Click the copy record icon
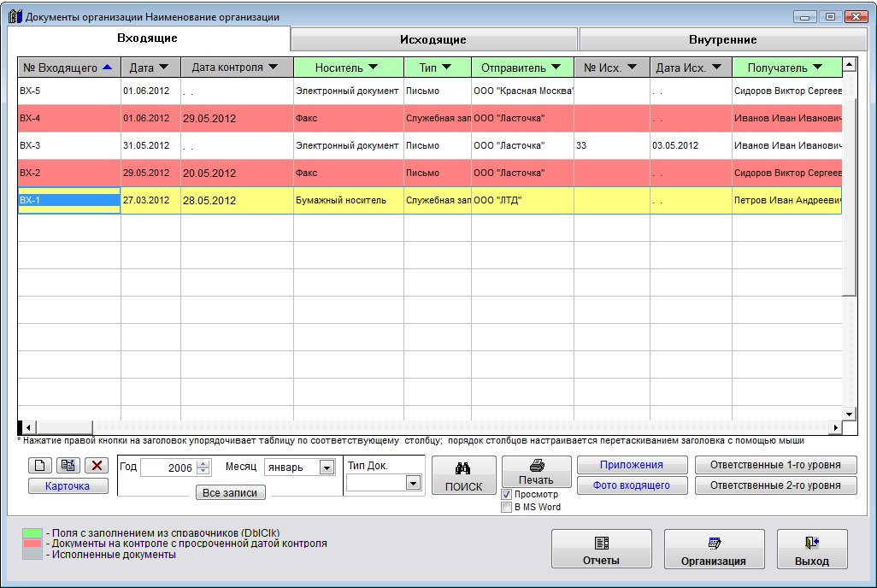Viewport: 877px width, 588px height. point(68,466)
